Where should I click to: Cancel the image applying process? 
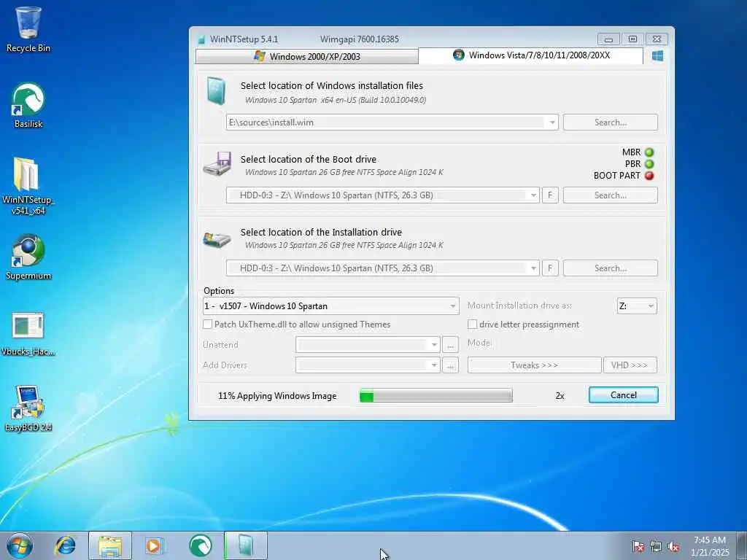(623, 394)
